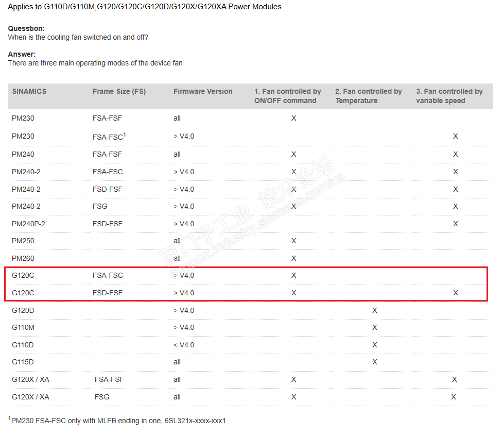Click 'FSG' for G120X / XA
Screen dimensions: 504x435
(x=102, y=397)
